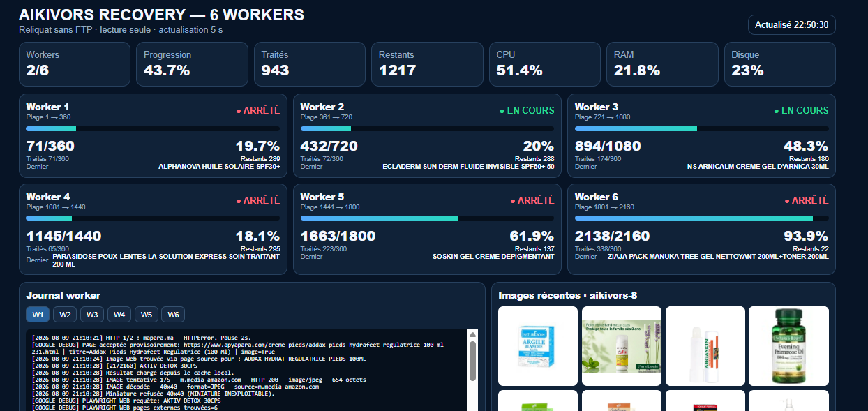The height and width of the screenshot is (411, 868).
Task: Click Worker 6's ARRÊTÉ status label
Action: coord(807,200)
